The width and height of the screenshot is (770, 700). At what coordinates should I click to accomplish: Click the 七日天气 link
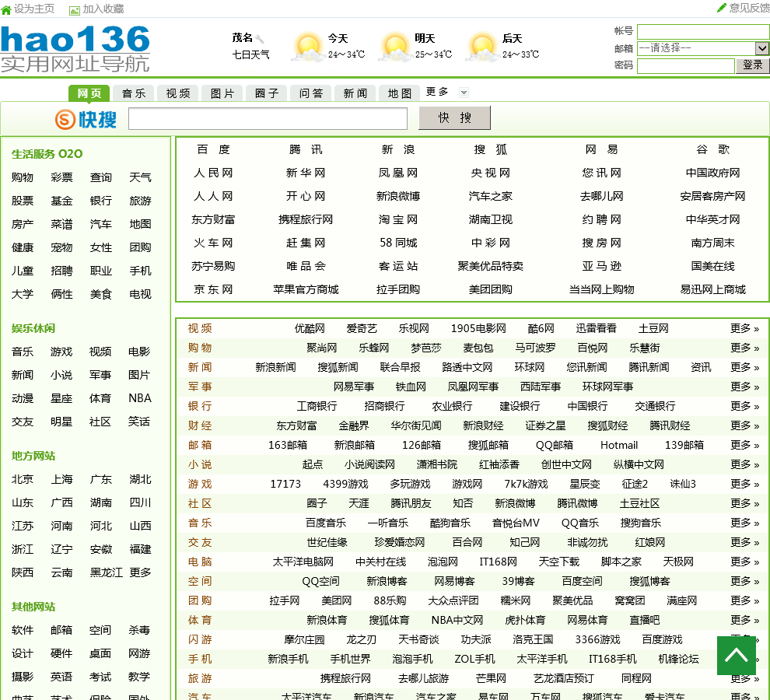point(250,54)
